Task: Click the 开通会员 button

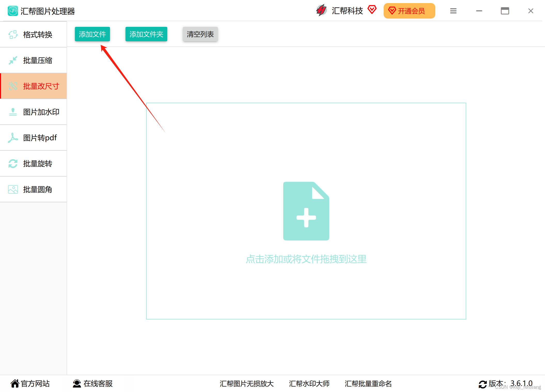Action: click(x=409, y=11)
